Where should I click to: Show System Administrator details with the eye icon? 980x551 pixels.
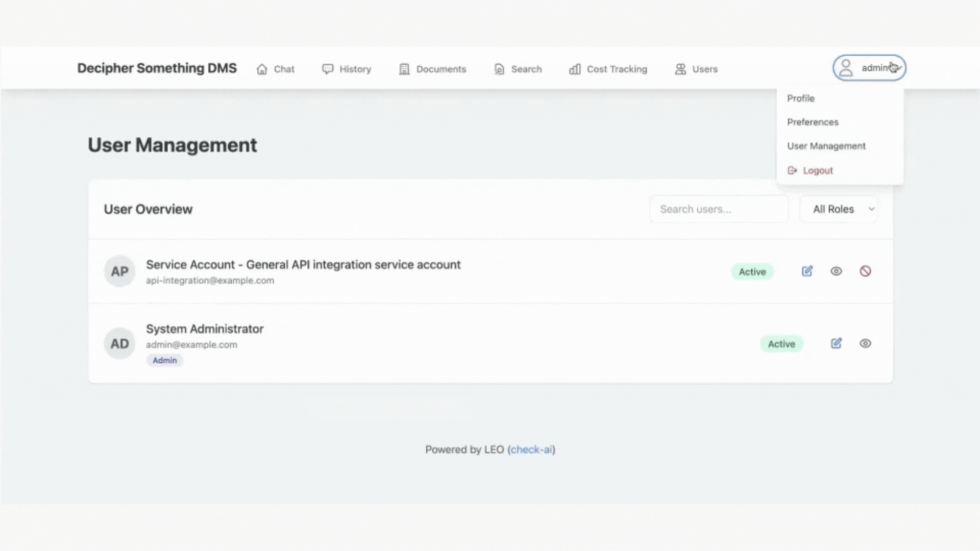click(x=865, y=343)
